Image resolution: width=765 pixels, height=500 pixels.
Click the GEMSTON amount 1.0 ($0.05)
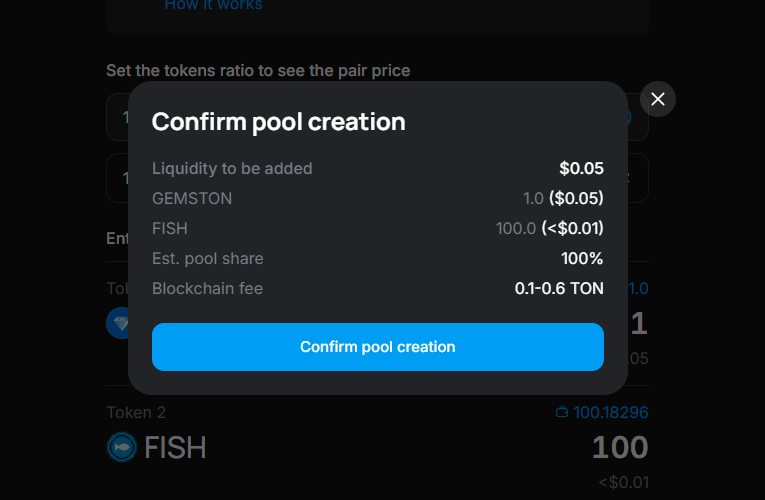(563, 198)
